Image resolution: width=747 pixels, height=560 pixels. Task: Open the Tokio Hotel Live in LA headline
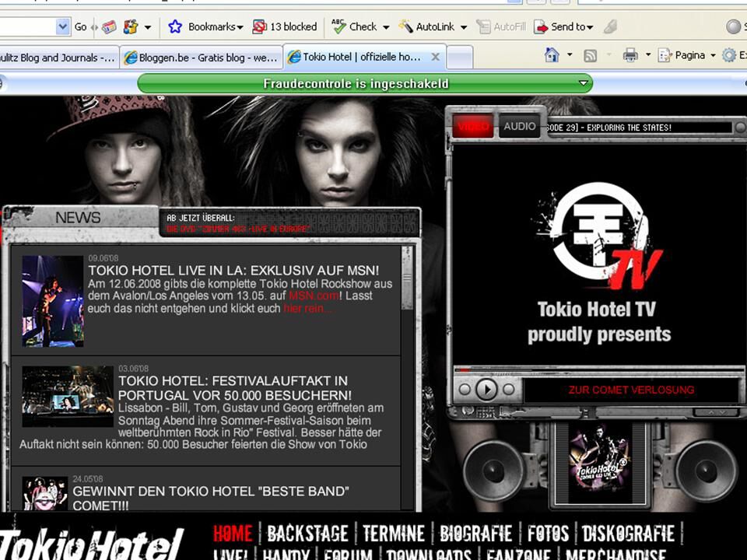coord(233,271)
